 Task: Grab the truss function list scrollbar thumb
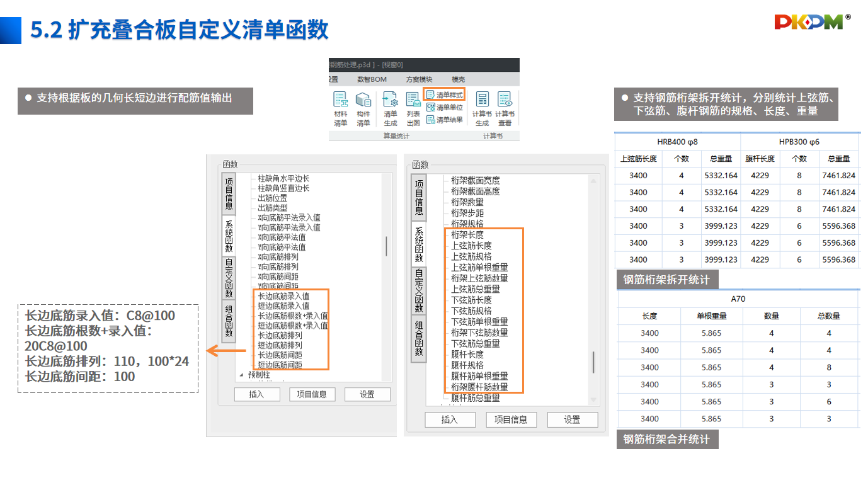pos(593,362)
